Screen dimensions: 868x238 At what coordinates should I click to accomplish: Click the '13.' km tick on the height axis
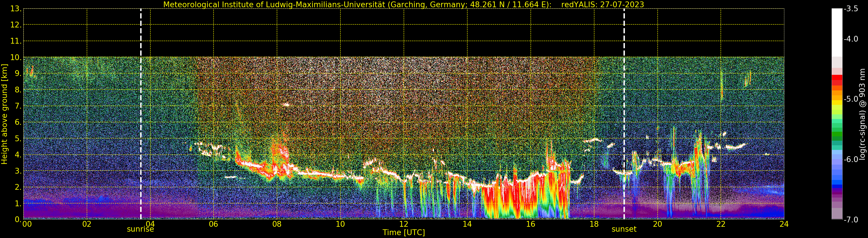click(15, 9)
